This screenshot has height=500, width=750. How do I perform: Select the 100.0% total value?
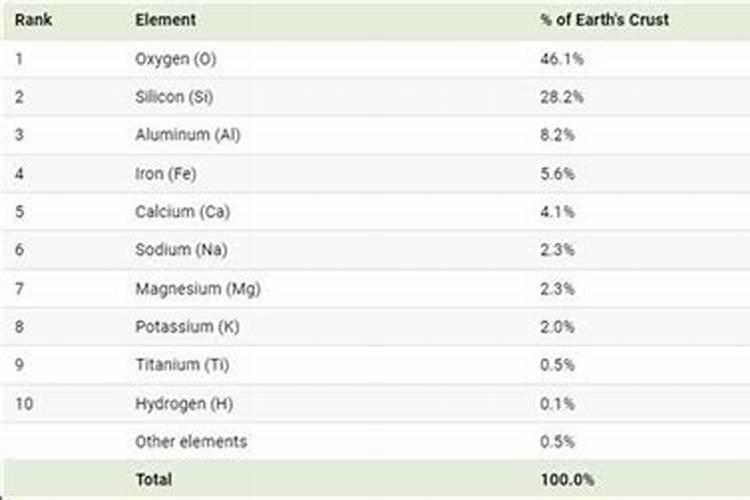(x=566, y=480)
